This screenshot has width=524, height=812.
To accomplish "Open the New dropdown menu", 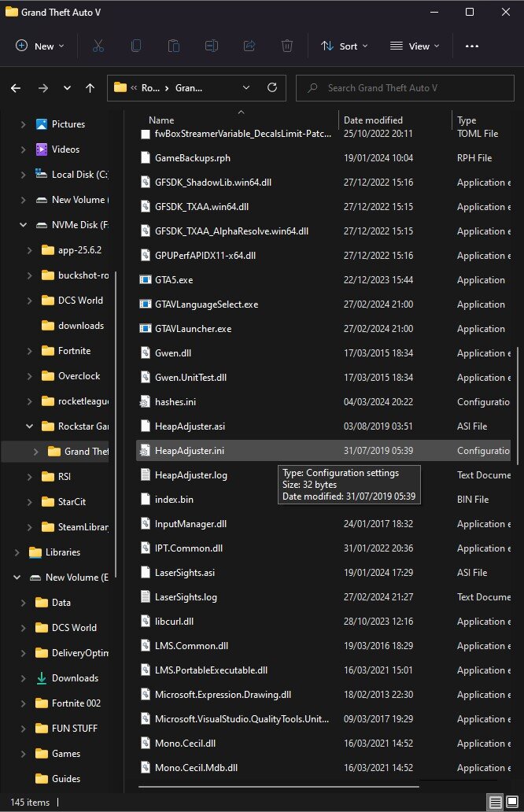I will [x=40, y=46].
